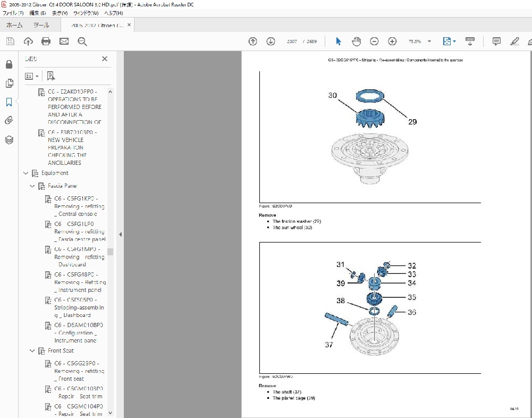Go to next page arrow icon

(271, 41)
